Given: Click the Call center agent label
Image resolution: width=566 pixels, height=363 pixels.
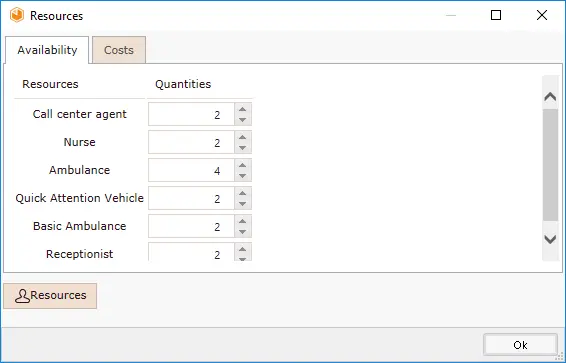Looking at the screenshot, I should coord(79,114).
